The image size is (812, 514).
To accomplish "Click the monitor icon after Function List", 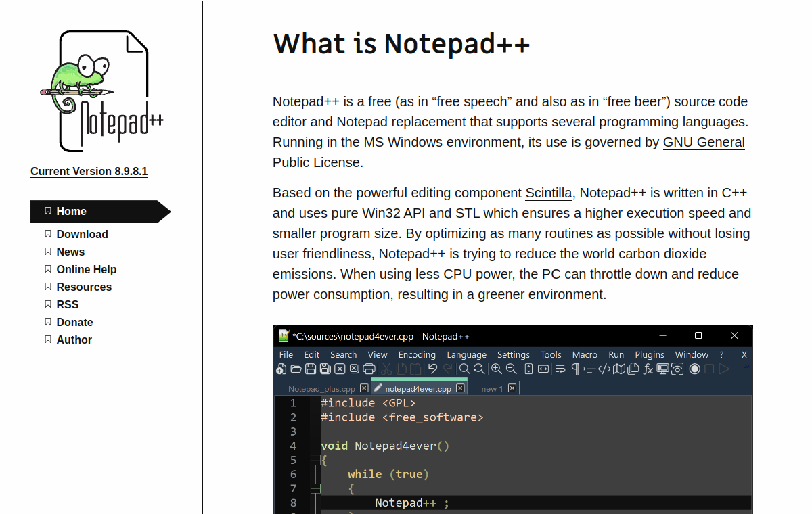I will [663, 369].
